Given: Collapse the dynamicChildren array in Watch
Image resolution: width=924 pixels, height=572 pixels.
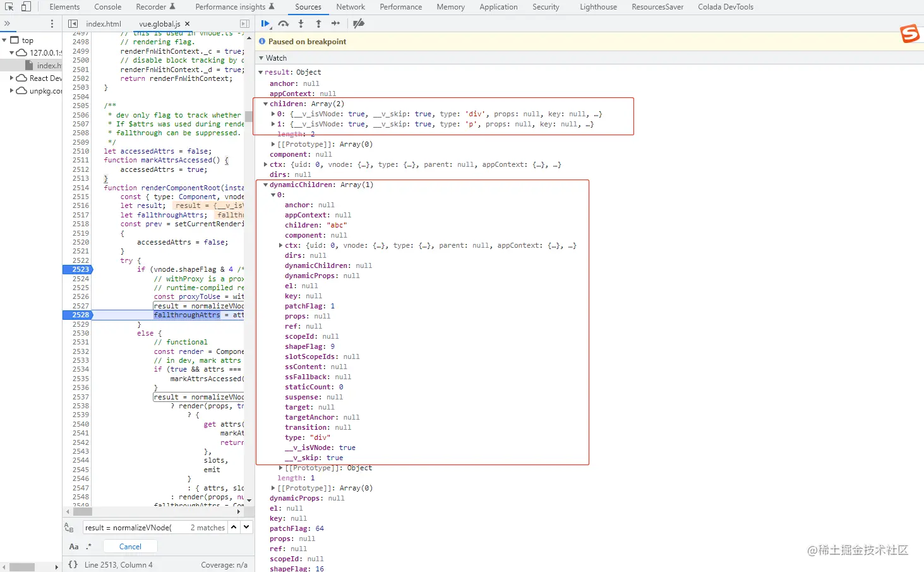Looking at the screenshot, I should [x=265, y=185].
